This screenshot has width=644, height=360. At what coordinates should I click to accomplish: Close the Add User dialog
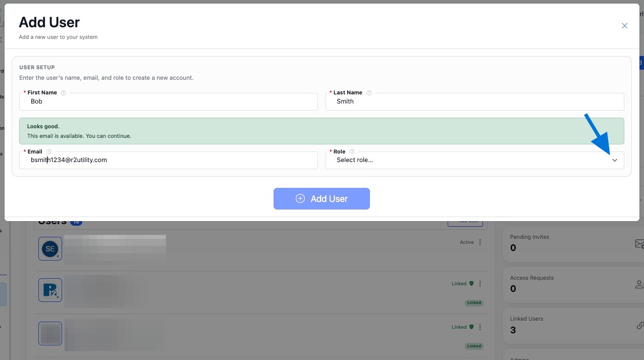pos(624,26)
